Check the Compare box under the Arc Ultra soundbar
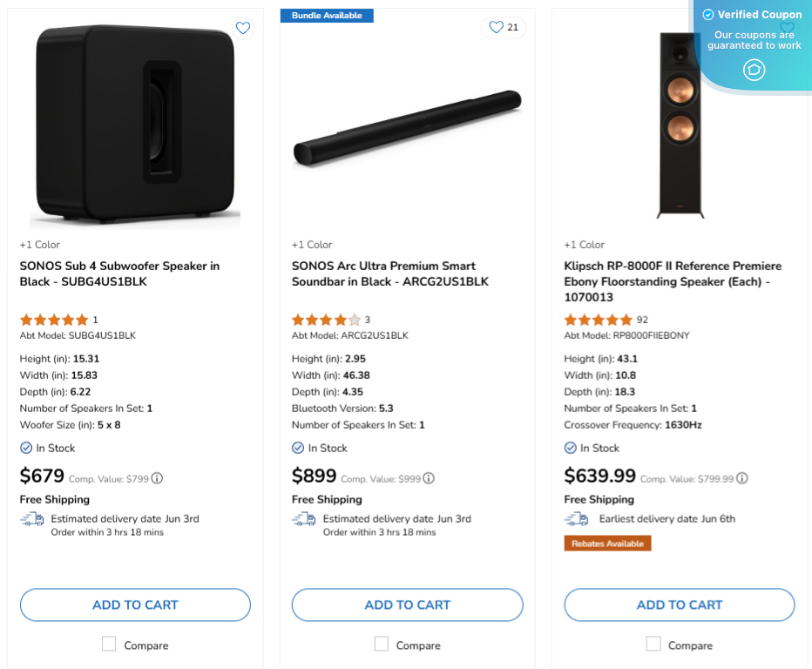812x669 pixels. pos(381,644)
